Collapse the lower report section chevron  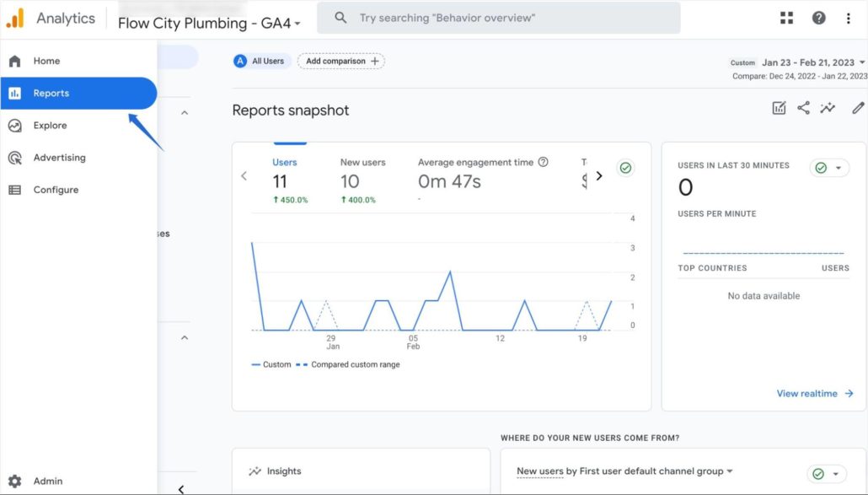pos(185,338)
